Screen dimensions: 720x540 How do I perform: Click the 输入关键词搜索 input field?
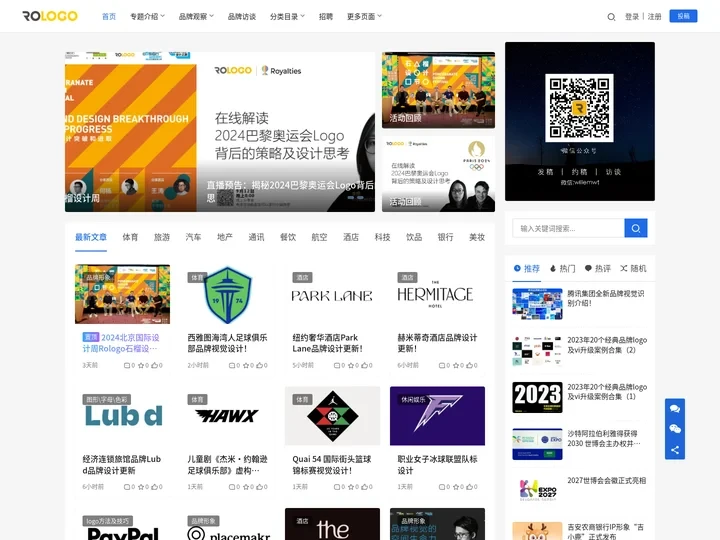click(568, 228)
